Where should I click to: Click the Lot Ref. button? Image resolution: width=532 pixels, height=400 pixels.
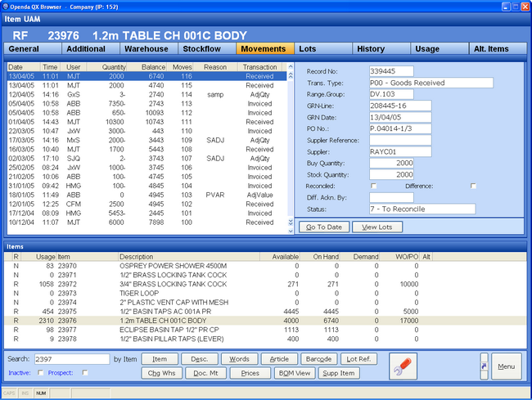pos(359,359)
